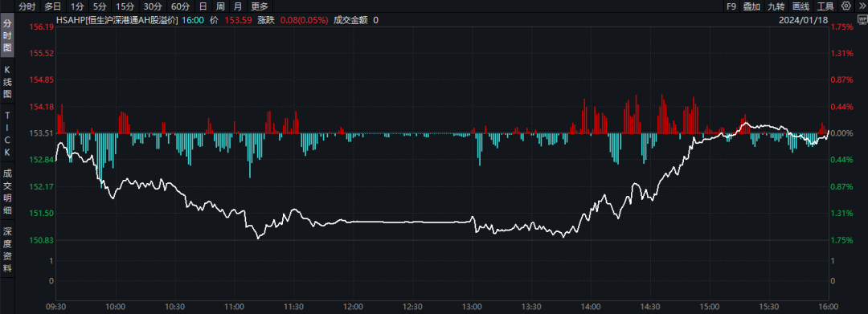Click the WP monitor icon

862,20
